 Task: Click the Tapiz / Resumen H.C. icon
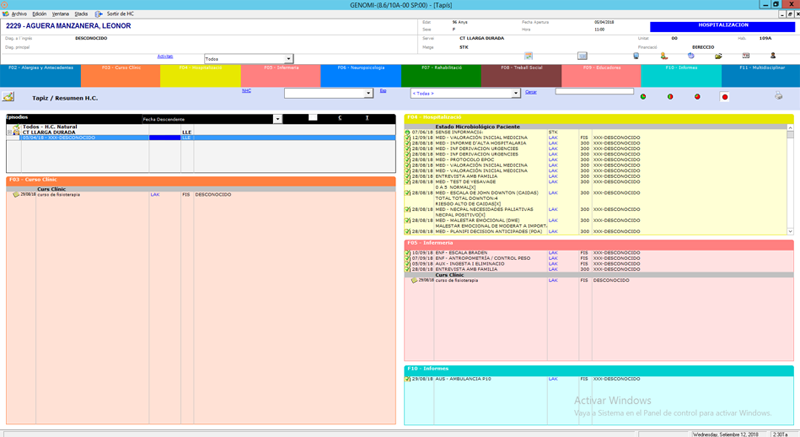[x=9, y=97]
